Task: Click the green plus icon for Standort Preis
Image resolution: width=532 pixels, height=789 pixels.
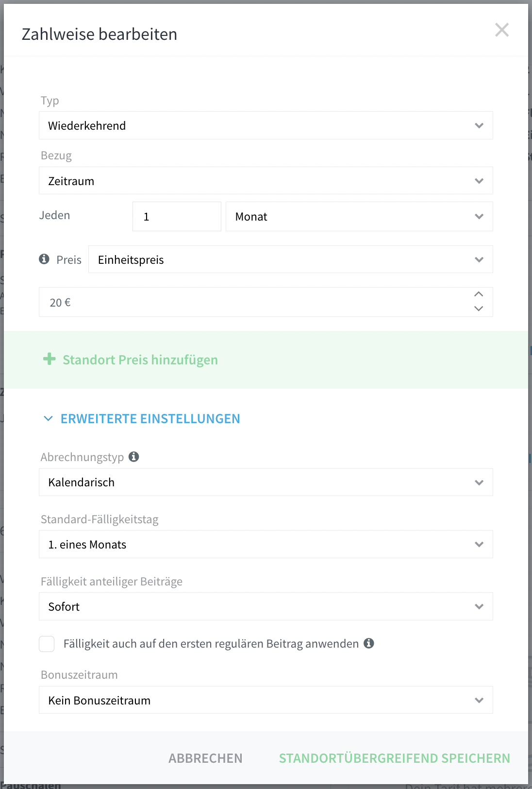Action: [x=50, y=359]
